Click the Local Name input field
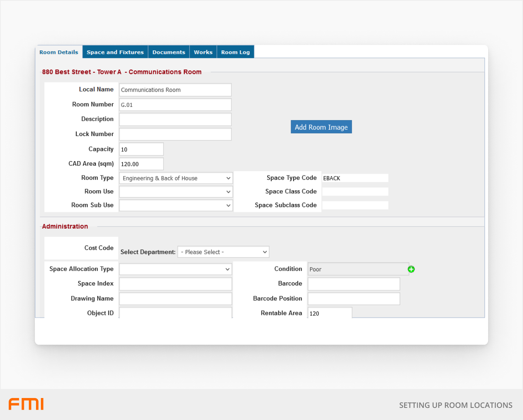523x420 pixels. [x=175, y=90]
